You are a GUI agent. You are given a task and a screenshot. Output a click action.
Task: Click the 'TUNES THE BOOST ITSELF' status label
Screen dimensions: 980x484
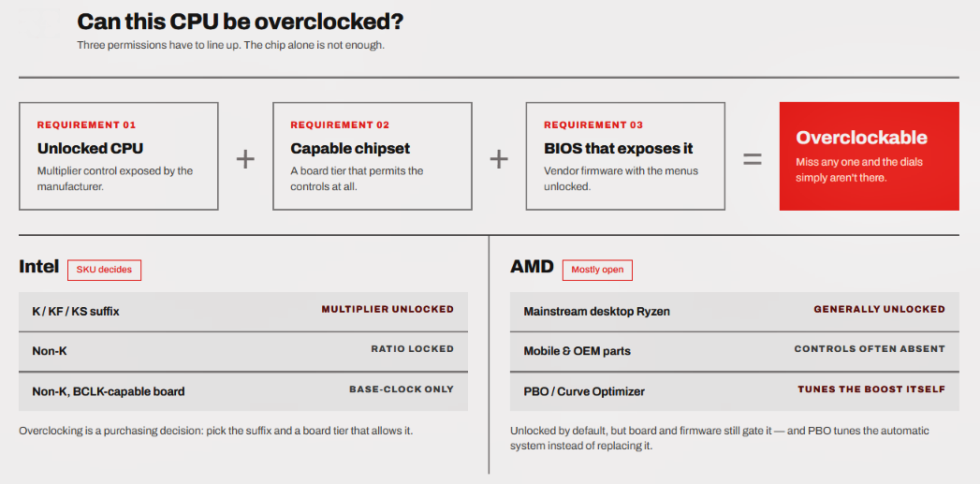871,389
